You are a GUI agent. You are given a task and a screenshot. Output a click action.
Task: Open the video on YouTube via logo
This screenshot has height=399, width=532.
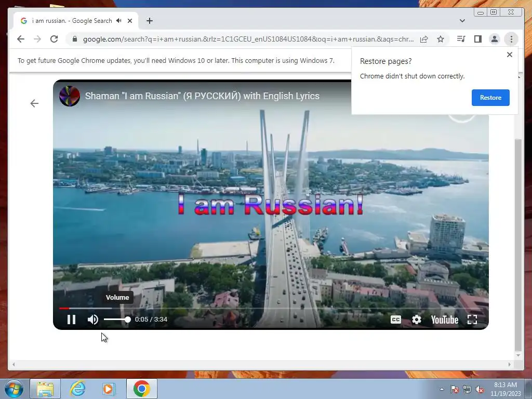[x=445, y=320]
